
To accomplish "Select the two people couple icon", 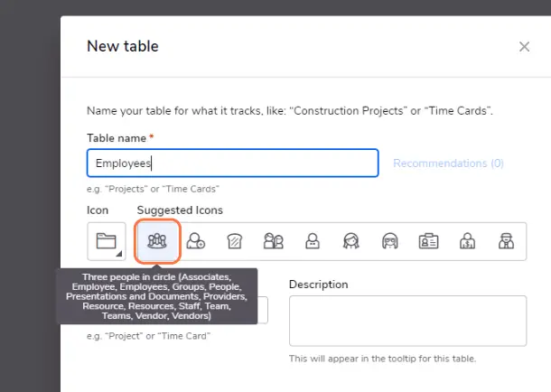I will pos(274,241).
